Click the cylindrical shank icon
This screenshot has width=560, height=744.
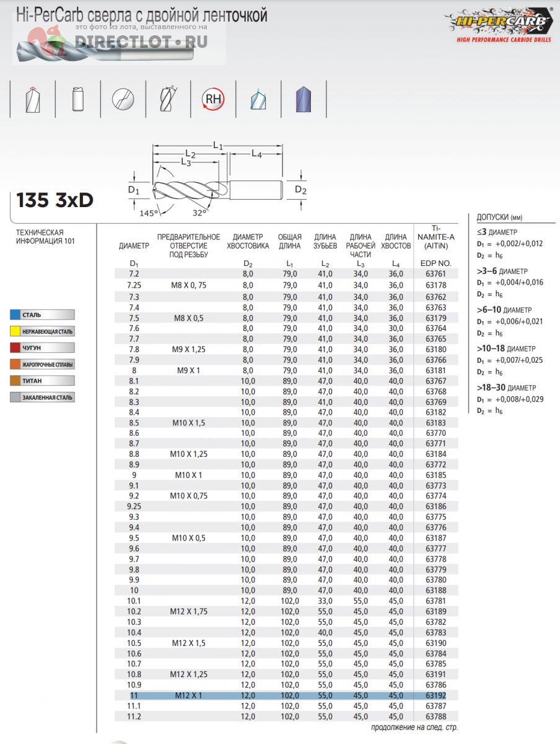[77, 99]
